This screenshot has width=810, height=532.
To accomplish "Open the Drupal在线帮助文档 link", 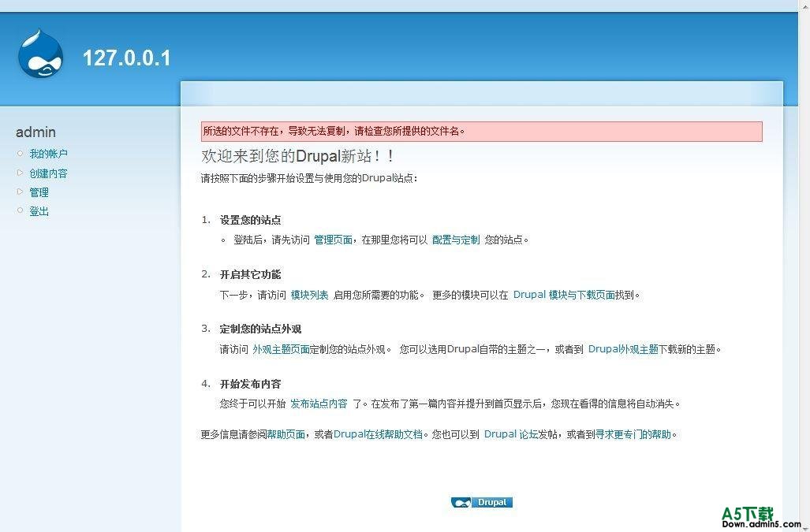I will [x=378, y=434].
